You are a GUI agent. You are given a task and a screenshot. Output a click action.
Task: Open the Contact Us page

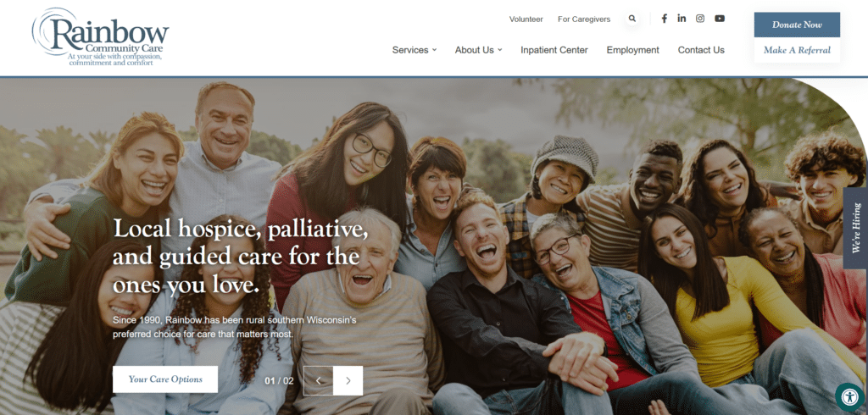701,50
